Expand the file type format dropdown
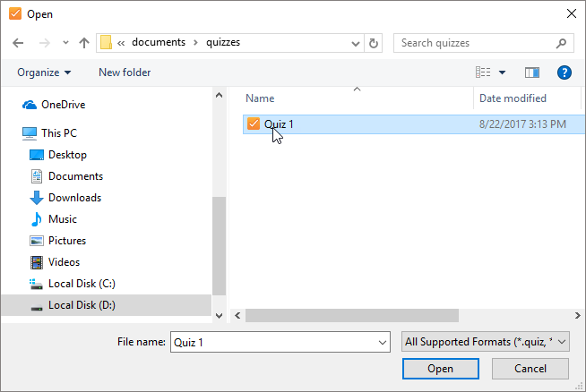The width and height of the screenshot is (586, 392). (562, 342)
